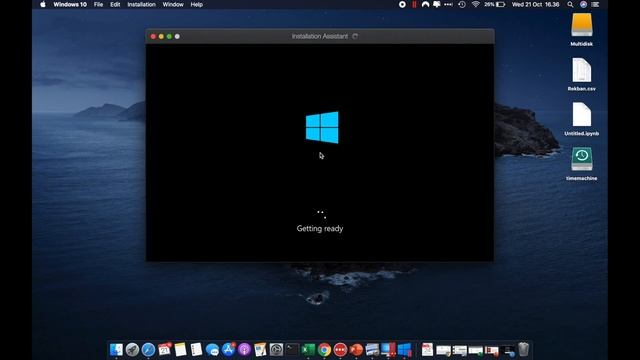640x360 pixels.
Task: Click the Windows logo in Installation Assistant
Action: point(322,127)
